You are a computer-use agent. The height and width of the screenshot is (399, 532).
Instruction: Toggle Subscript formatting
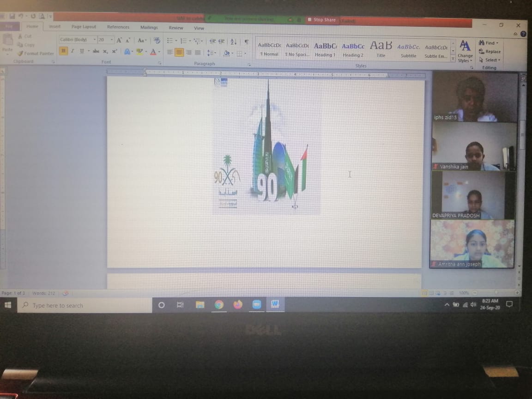click(105, 51)
